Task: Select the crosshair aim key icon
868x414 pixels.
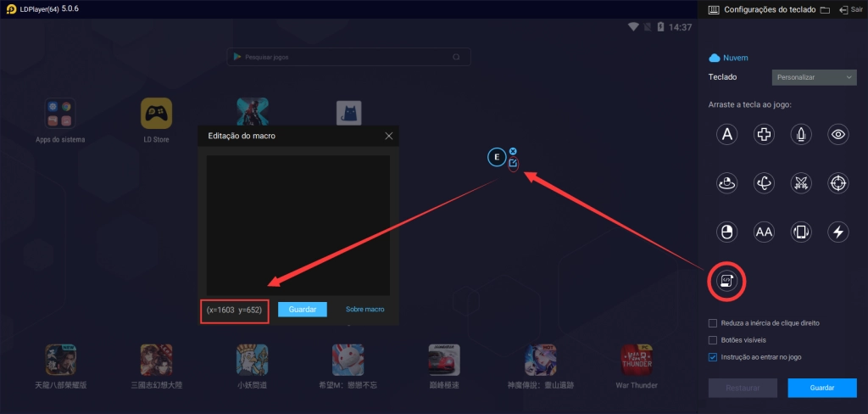Action: click(x=838, y=182)
